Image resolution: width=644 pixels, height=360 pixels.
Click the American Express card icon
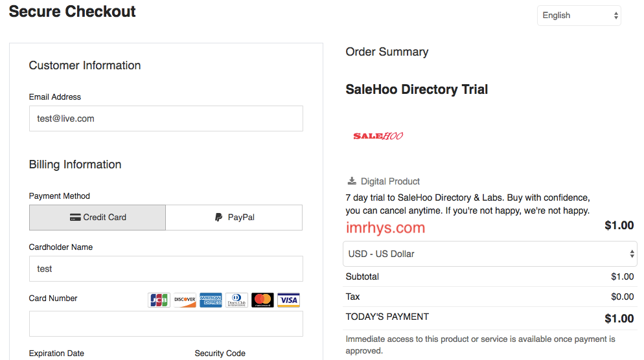pyautogui.click(x=211, y=300)
